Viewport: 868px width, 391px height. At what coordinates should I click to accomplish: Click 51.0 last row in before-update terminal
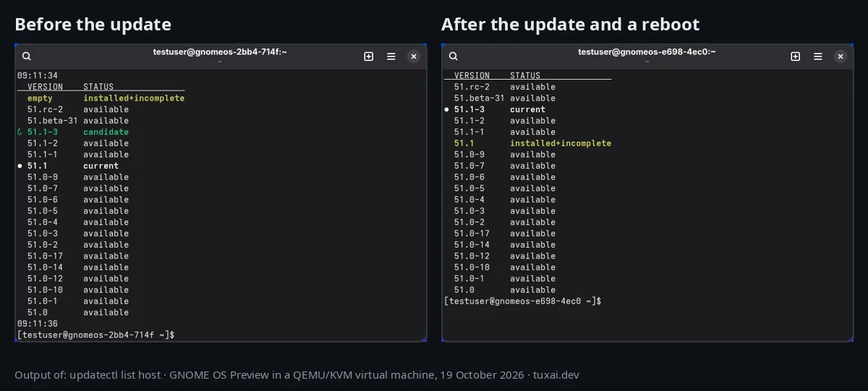coord(78,312)
